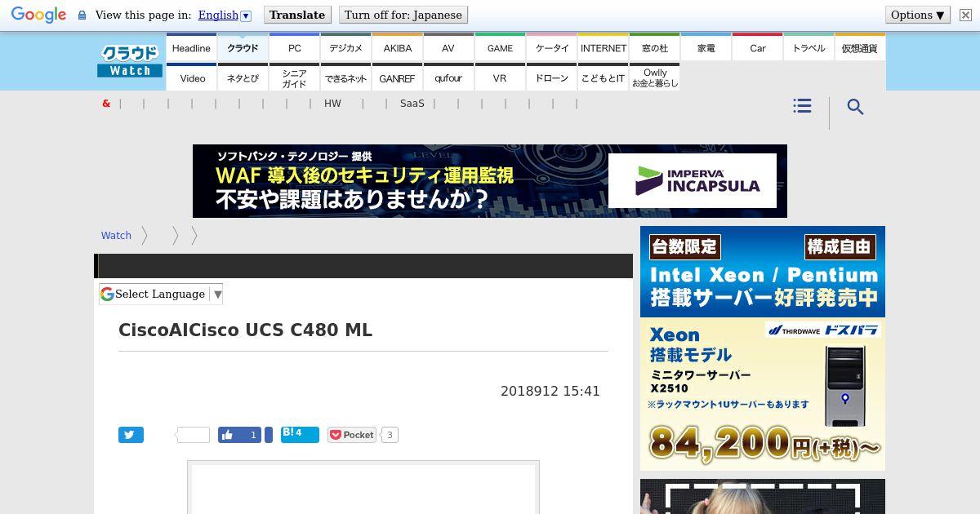Open the Video tab
Screen dimensions: 980x514
pyautogui.click(x=193, y=78)
